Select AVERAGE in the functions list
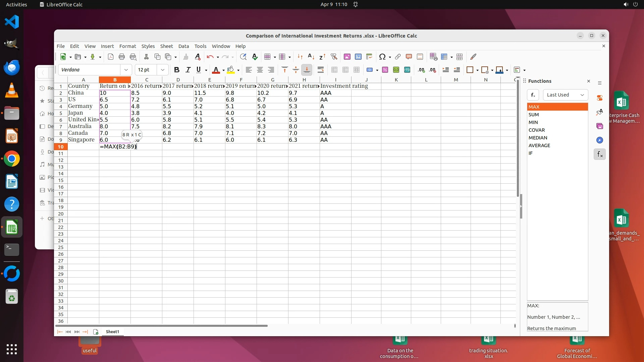The height and width of the screenshot is (362, 644). (539, 145)
